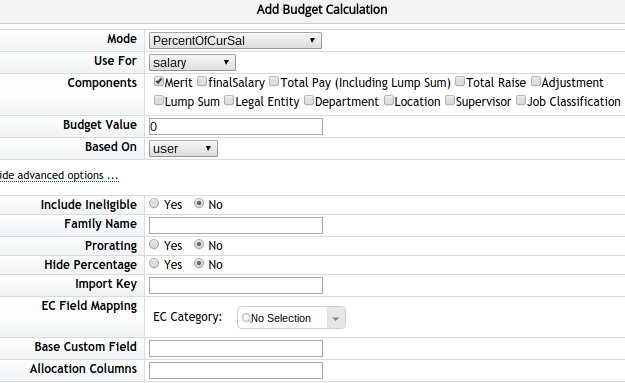Focus the Import Key input box

tap(236, 285)
